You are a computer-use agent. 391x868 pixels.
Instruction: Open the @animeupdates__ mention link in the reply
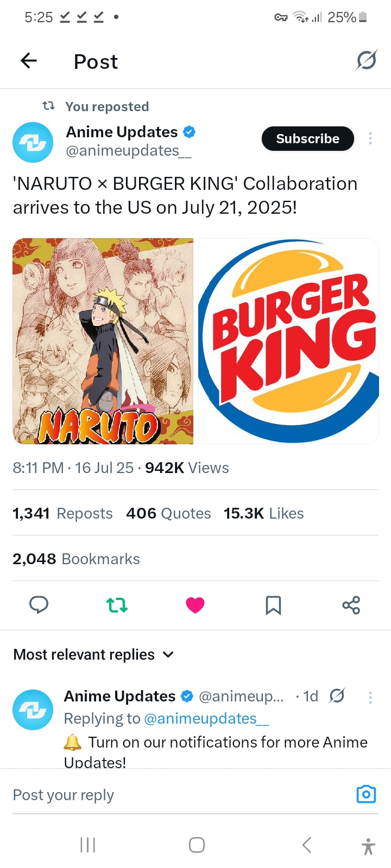click(x=206, y=719)
